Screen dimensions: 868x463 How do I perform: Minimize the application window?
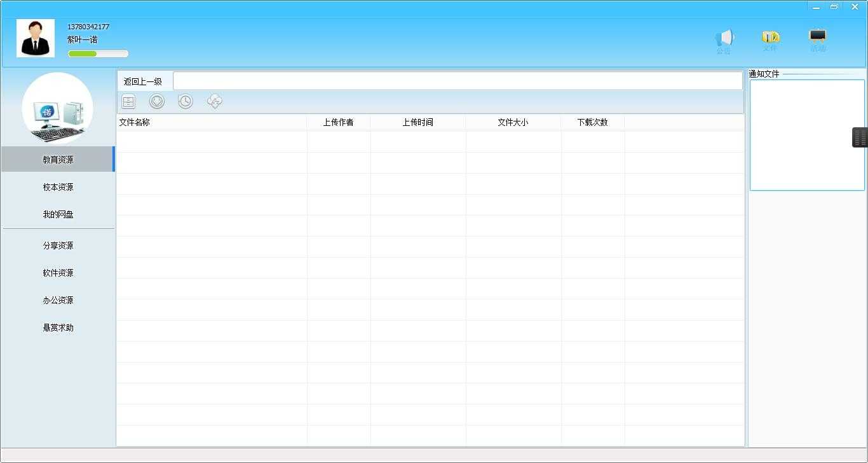click(817, 6)
